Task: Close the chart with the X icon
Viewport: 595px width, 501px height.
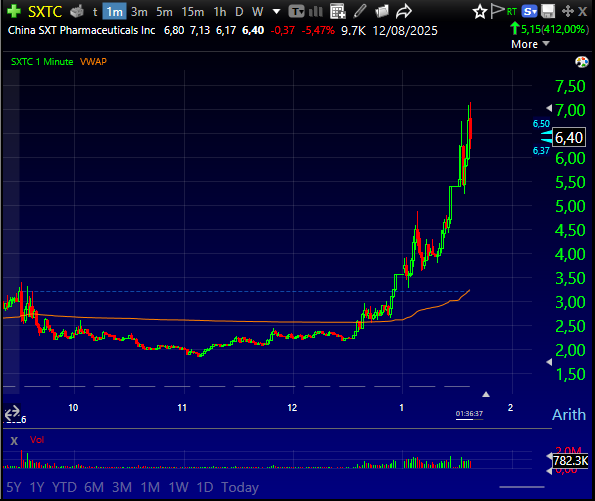Action: pos(582,11)
